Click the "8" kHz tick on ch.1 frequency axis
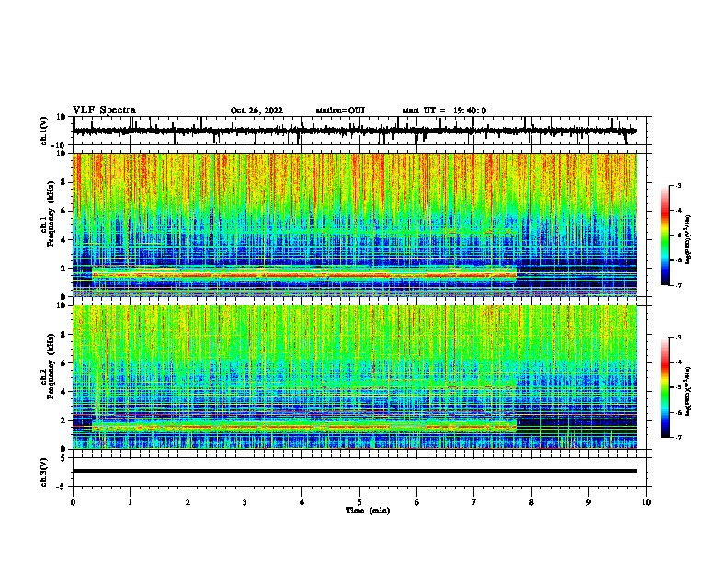Image resolution: width=728 pixels, height=563 pixels. click(x=63, y=182)
